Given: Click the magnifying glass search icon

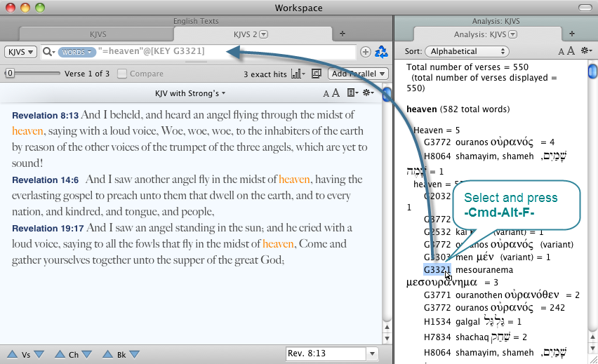Looking at the screenshot, I should tap(48, 51).
